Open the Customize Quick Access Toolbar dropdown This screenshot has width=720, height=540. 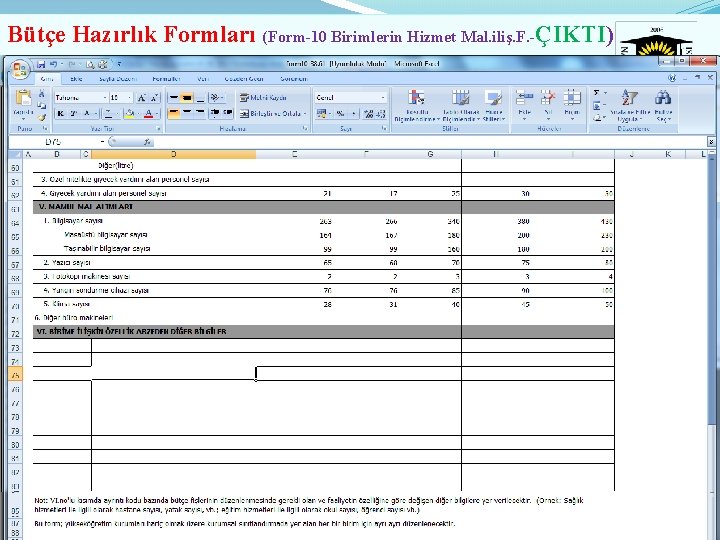tap(119, 64)
